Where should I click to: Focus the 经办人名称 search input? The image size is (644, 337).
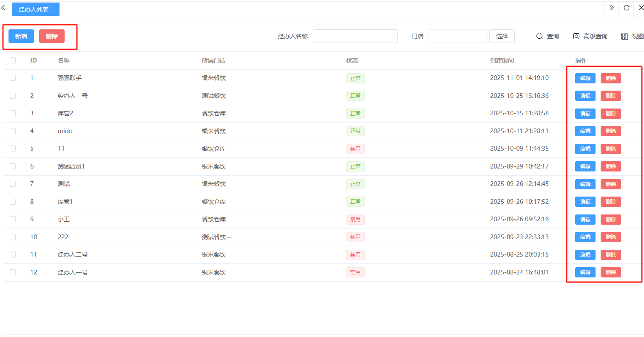[355, 36]
